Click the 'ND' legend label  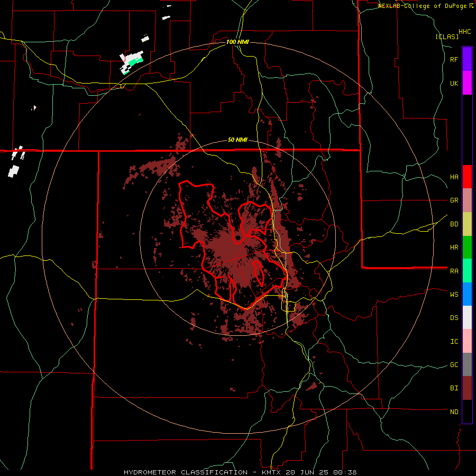tap(454, 412)
